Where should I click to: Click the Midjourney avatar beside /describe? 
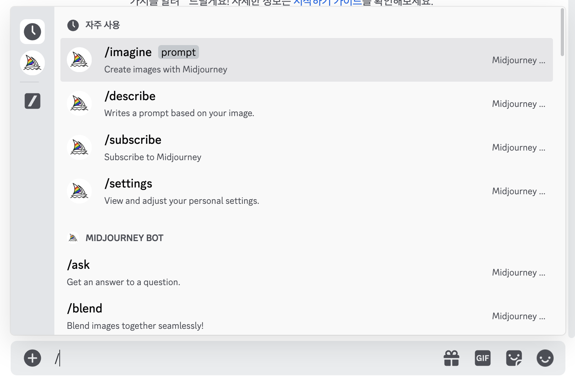tap(79, 103)
